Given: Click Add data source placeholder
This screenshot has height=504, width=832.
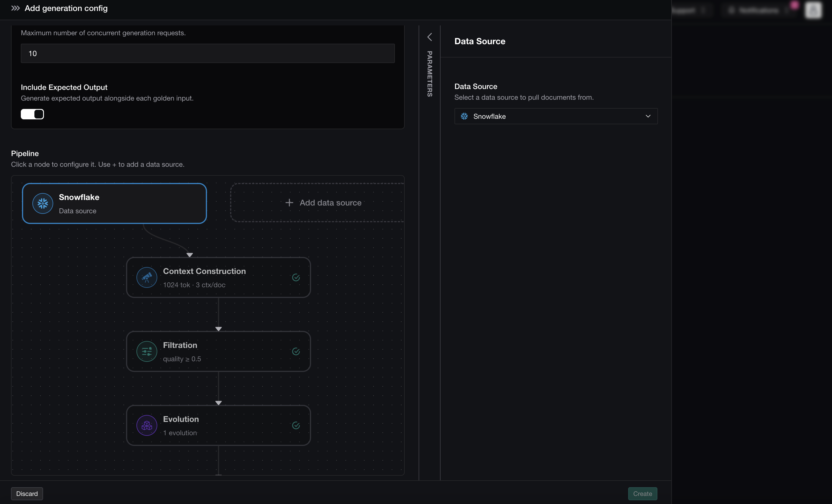Looking at the screenshot, I should pyautogui.click(x=317, y=203).
